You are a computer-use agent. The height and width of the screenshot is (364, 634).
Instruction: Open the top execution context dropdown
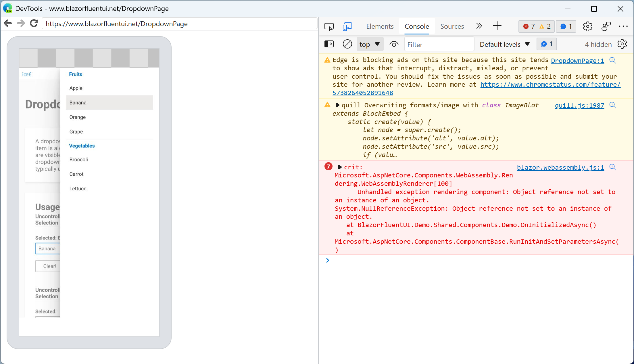[370, 44]
